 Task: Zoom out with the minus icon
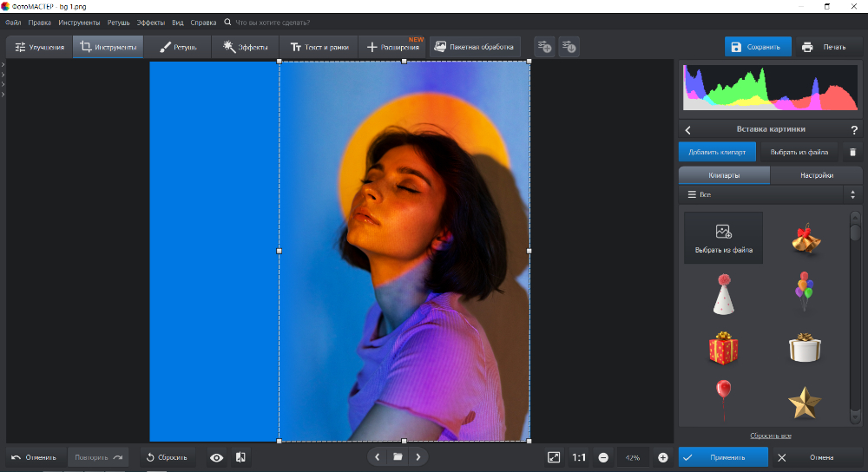(603, 457)
